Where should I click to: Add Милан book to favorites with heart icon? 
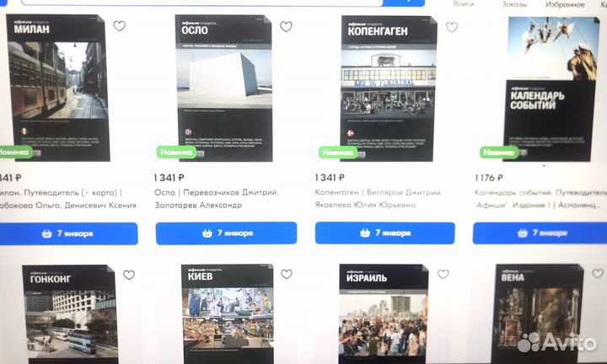[119, 26]
